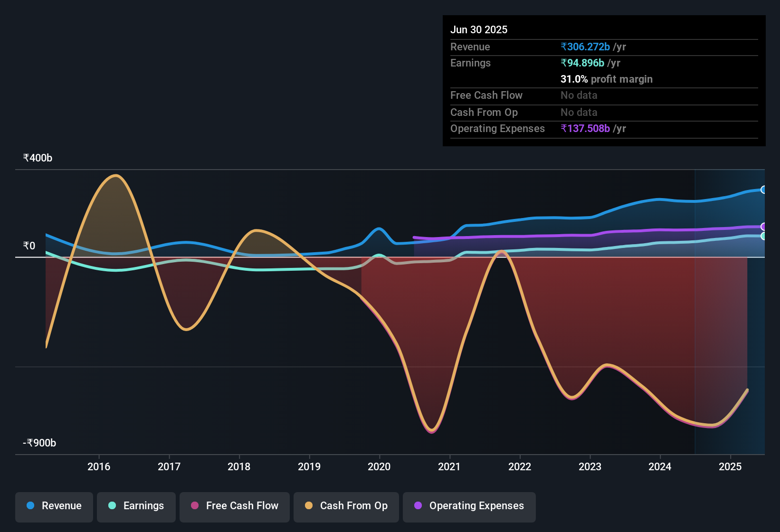The width and height of the screenshot is (780, 532).
Task: Select the Revenue endpoint marker on the chart
Action: coord(764,190)
